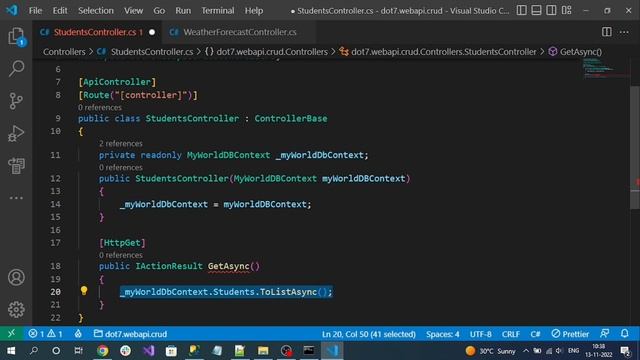Open Windows taskbar search
Screen dimensions: 640x360
[34, 351]
